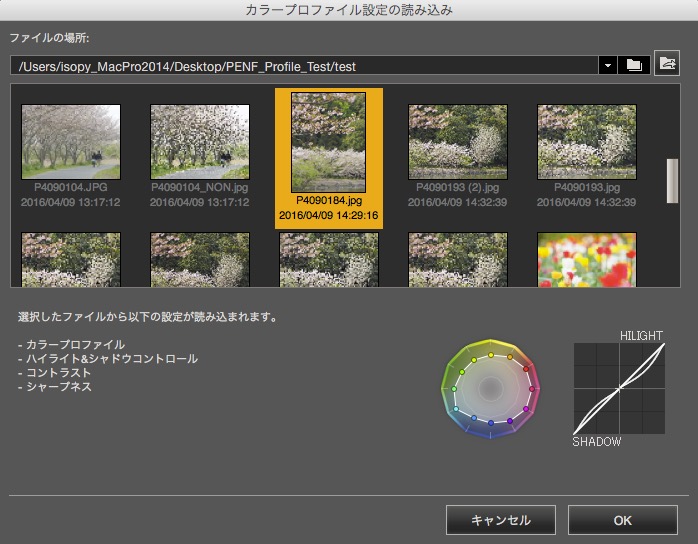The image size is (698, 544).
Task: Click the キャンセル button
Action: pyautogui.click(x=501, y=520)
